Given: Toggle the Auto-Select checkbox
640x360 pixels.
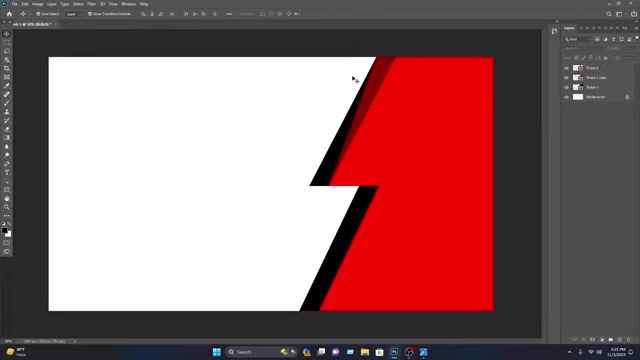Looking at the screenshot, I should pyautogui.click(x=38, y=14).
